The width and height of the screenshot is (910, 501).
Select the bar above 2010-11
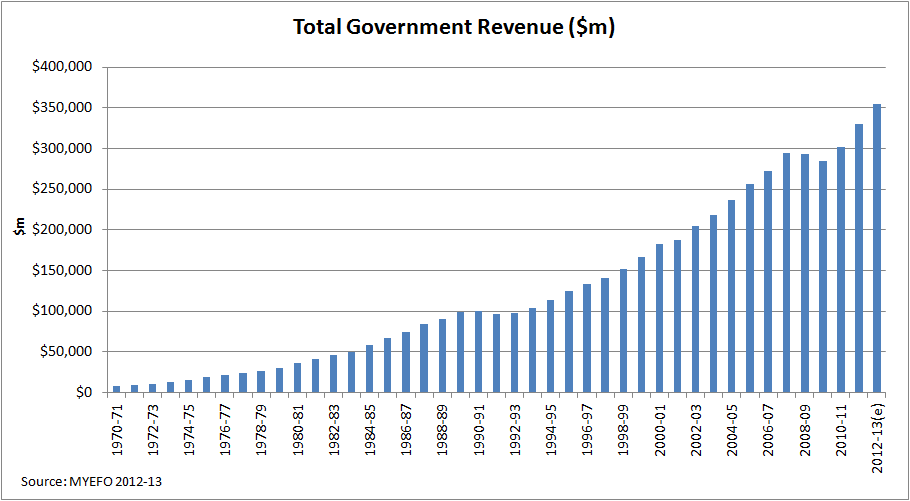(840, 269)
